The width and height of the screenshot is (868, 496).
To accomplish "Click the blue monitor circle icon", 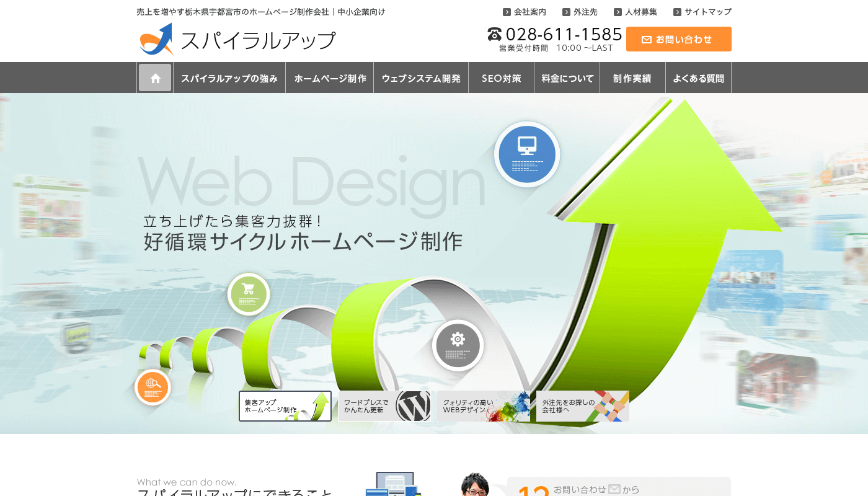I will pyautogui.click(x=527, y=154).
